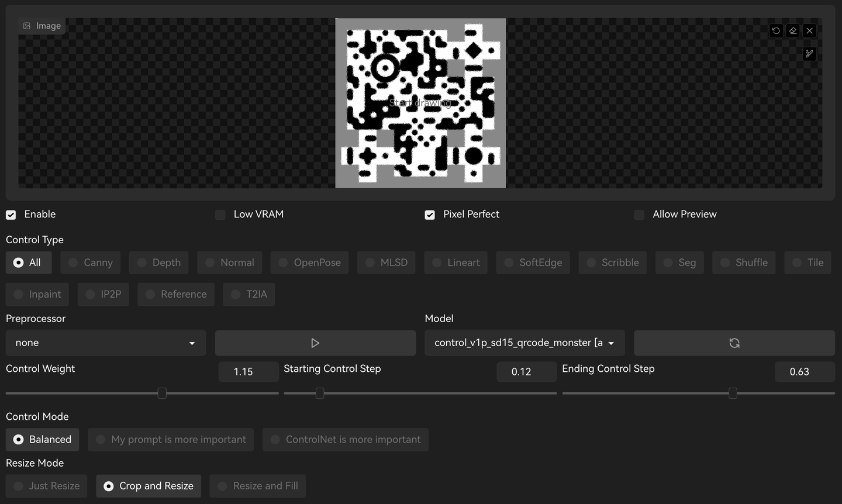Click the undo icon on image canvas
The width and height of the screenshot is (842, 504).
[x=776, y=30]
